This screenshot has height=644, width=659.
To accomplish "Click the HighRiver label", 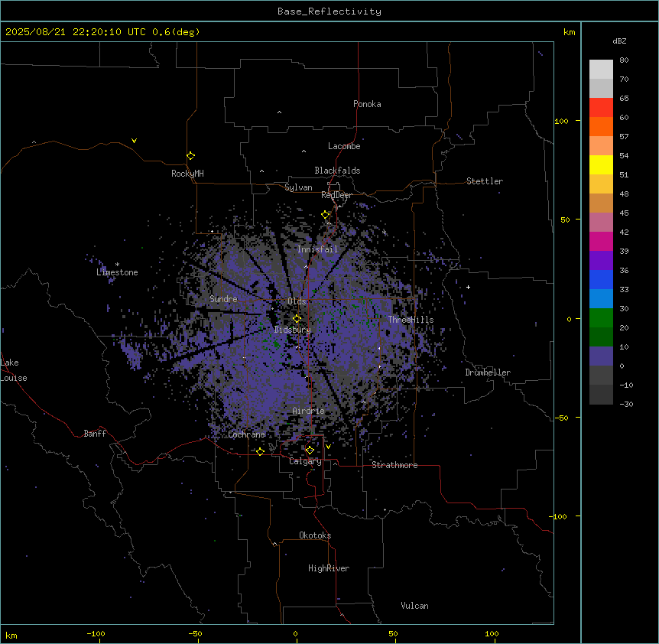I will point(329,568).
